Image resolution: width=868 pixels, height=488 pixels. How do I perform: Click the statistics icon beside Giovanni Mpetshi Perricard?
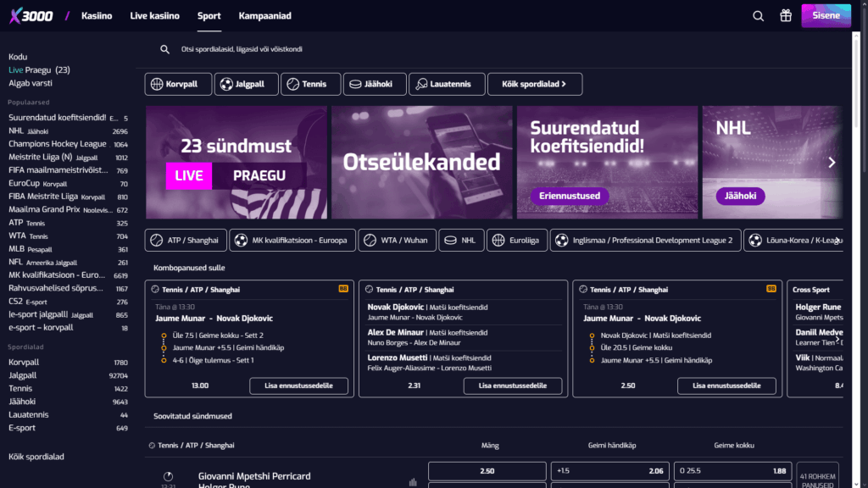[x=413, y=480]
